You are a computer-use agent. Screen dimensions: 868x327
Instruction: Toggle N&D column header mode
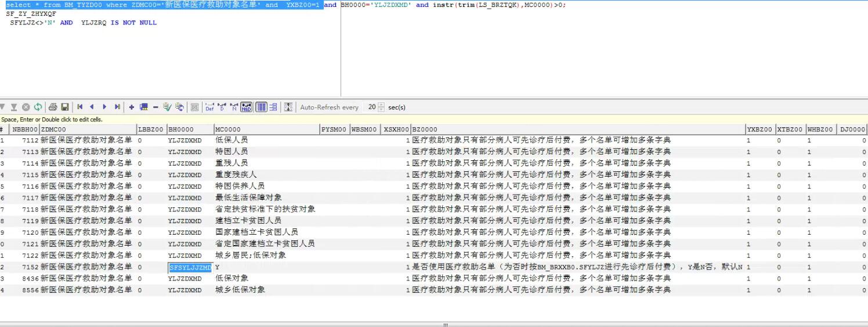246,107
